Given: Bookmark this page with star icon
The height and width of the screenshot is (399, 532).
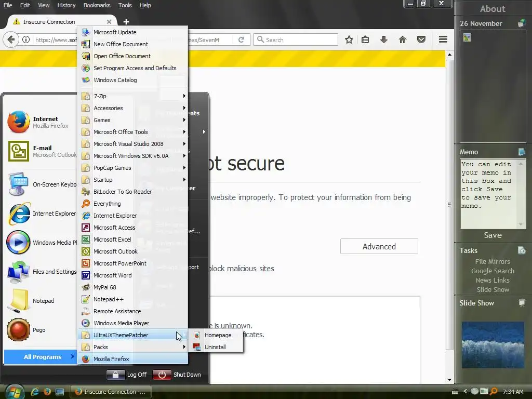Looking at the screenshot, I should (349, 39).
